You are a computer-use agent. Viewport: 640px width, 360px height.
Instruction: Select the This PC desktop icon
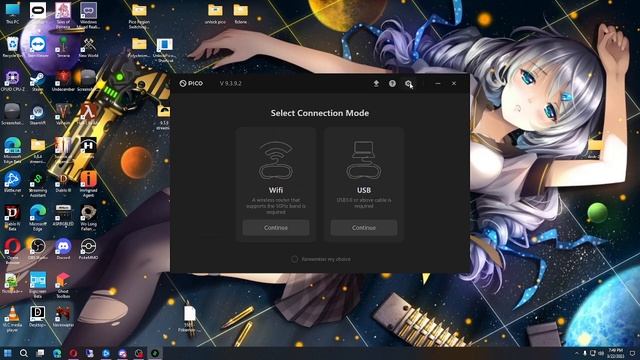click(12, 13)
